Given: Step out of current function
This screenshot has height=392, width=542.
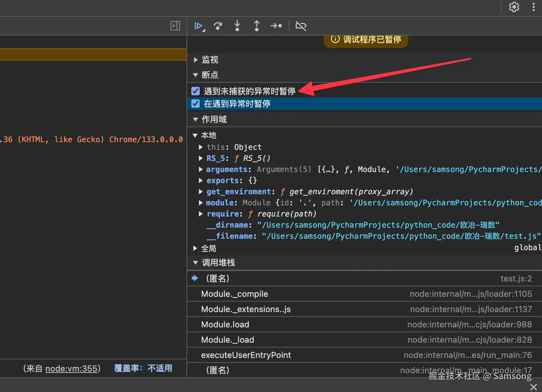Looking at the screenshot, I should click(x=257, y=26).
